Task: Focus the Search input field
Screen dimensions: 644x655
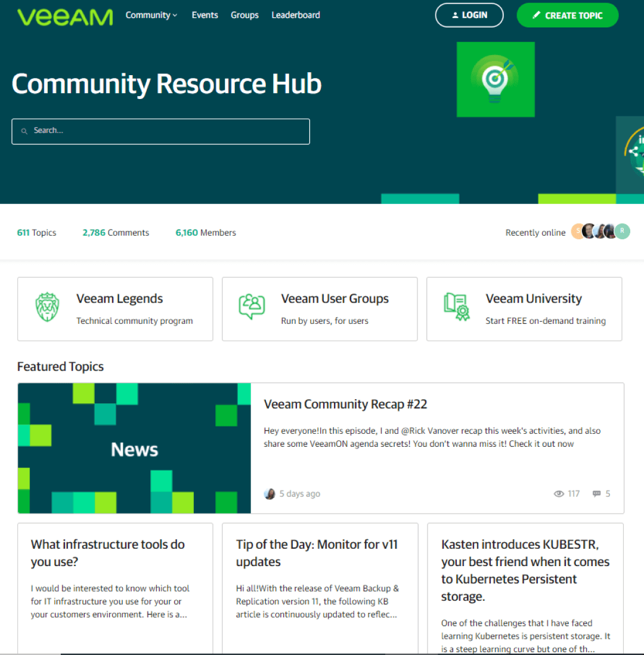Action: point(167,131)
